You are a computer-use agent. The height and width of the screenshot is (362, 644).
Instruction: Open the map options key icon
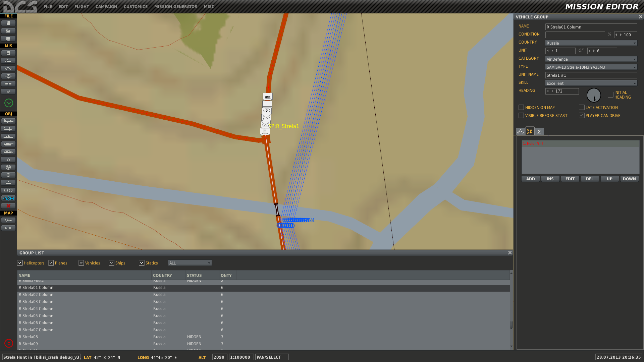(x=8, y=220)
